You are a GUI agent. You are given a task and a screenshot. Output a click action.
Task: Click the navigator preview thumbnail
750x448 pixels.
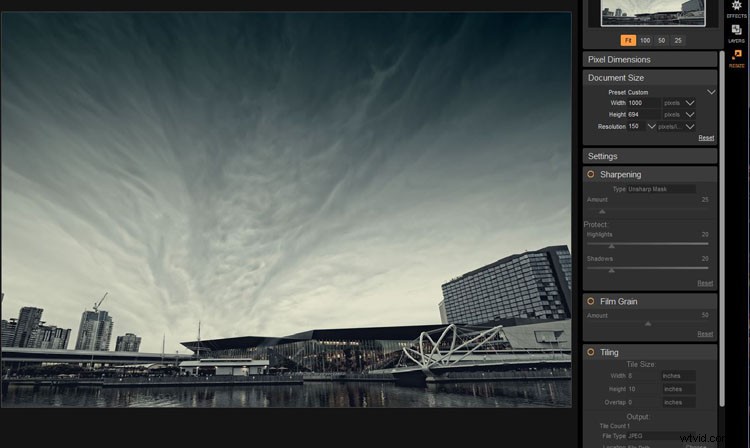[x=653, y=12]
